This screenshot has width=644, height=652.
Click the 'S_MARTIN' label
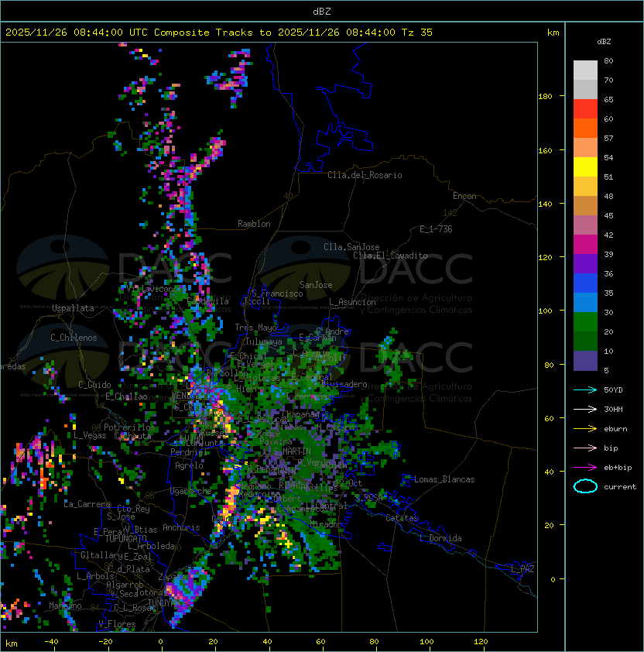pyautogui.click(x=293, y=451)
